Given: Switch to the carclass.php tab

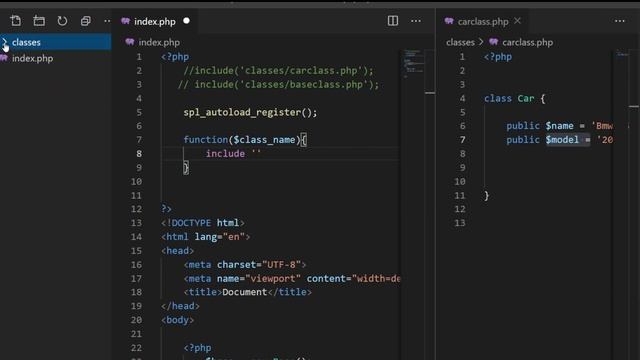Looking at the screenshot, I should coord(482,21).
